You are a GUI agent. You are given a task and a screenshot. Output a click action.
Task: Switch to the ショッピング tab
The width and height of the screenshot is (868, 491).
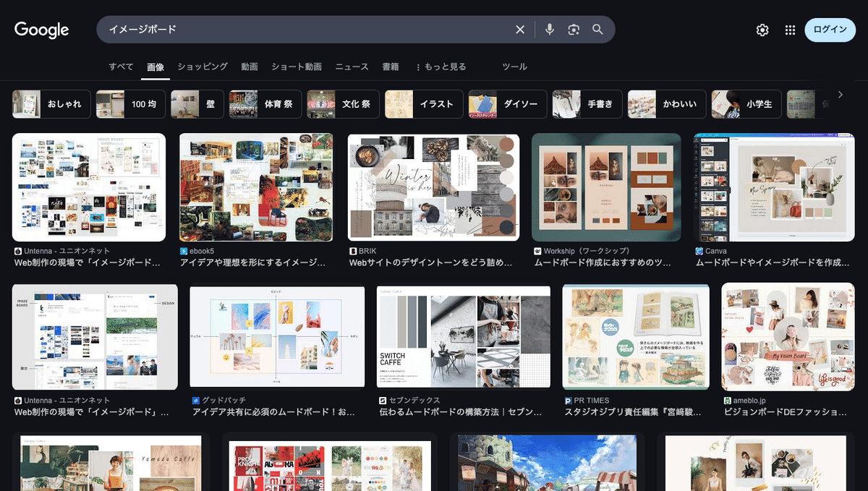(202, 66)
